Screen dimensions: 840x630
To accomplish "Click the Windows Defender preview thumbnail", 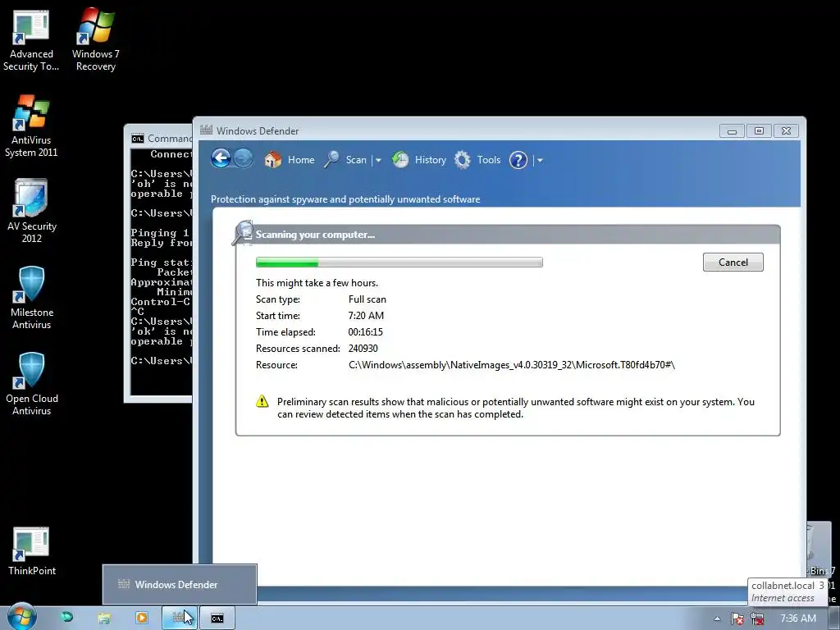I will [180, 584].
